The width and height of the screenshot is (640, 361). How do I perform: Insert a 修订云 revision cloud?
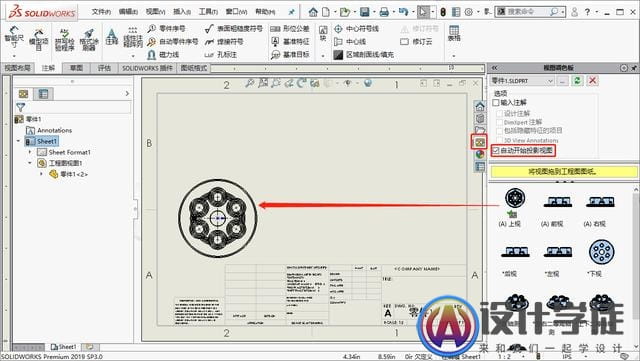click(x=416, y=42)
